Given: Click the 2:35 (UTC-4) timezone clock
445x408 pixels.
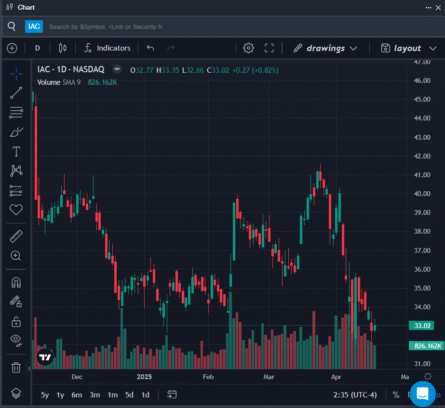Looking at the screenshot, I should 355,395.
